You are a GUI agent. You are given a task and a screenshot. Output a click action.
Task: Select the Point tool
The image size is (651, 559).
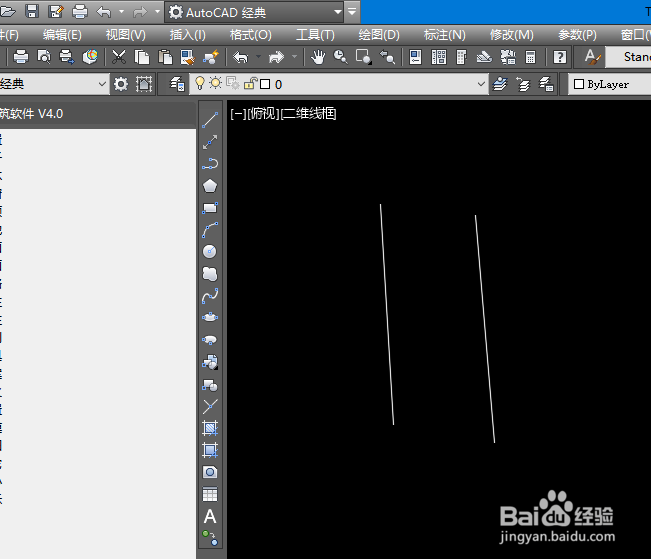(x=210, y=406)
